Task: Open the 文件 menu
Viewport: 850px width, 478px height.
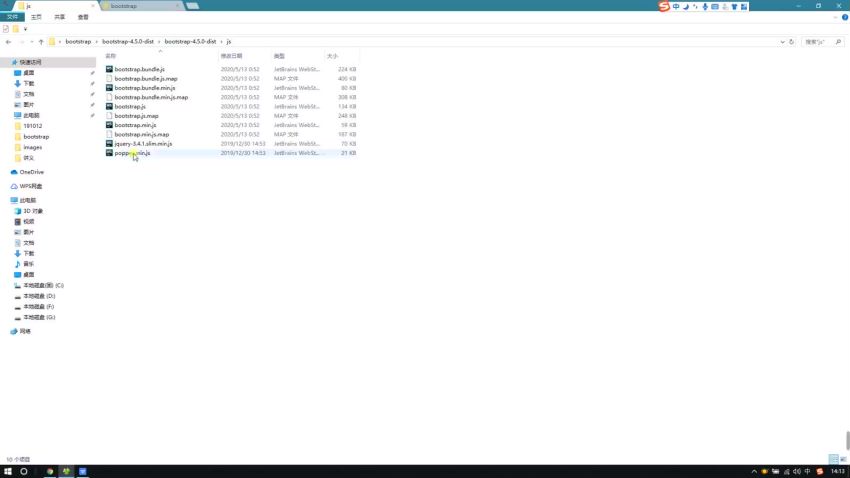Action: click(x=12, y=17)
